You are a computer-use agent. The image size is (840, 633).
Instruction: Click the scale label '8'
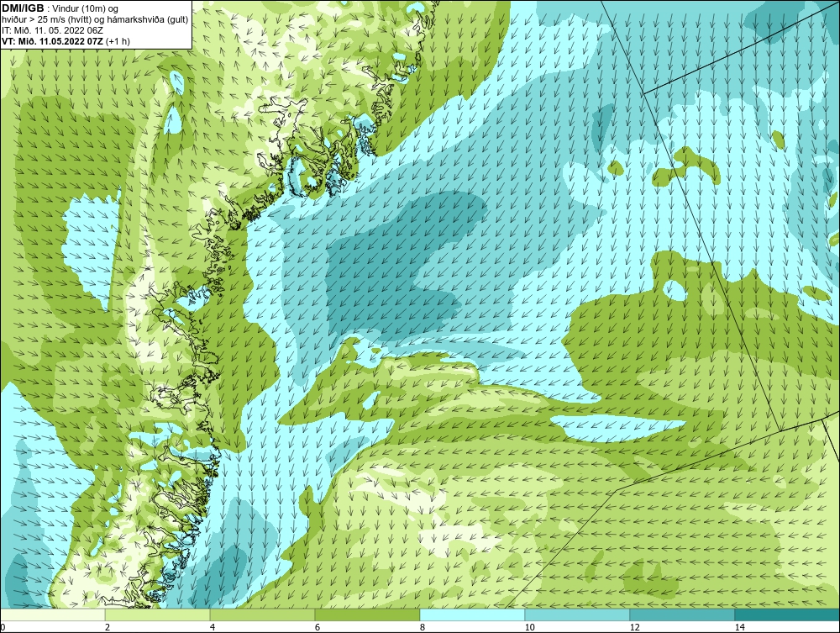(x=423, y=627)
